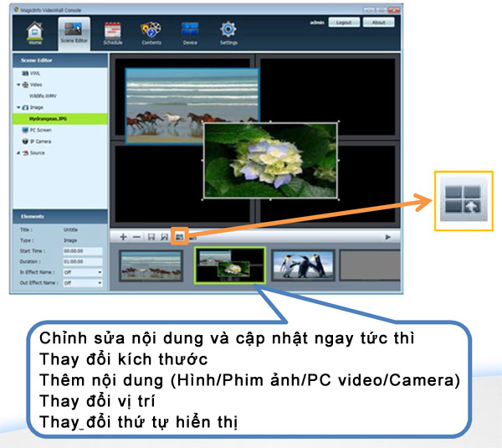Open the Home section
The image size is (502, 448).
[x=33, y=32]
